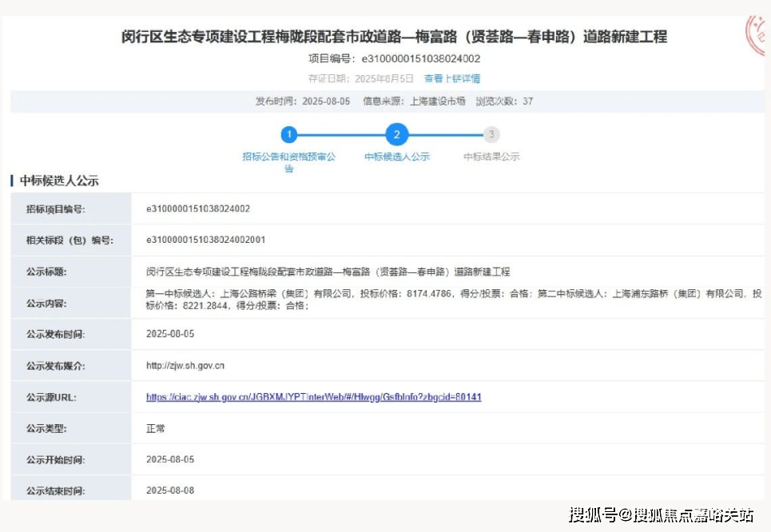771x532 pixels.
Task: Click the page title 闵行区生态专项建设工程
Action: [394, 37]
